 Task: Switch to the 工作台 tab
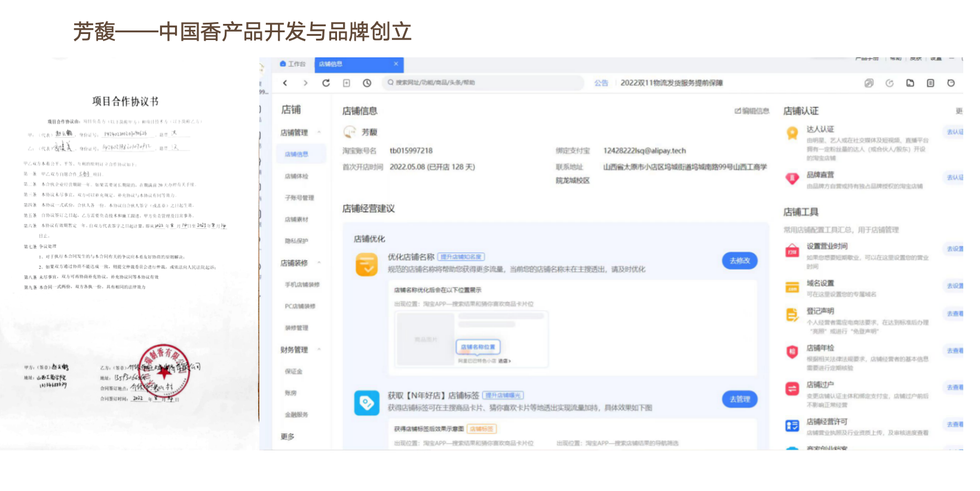tap(293, 64)
